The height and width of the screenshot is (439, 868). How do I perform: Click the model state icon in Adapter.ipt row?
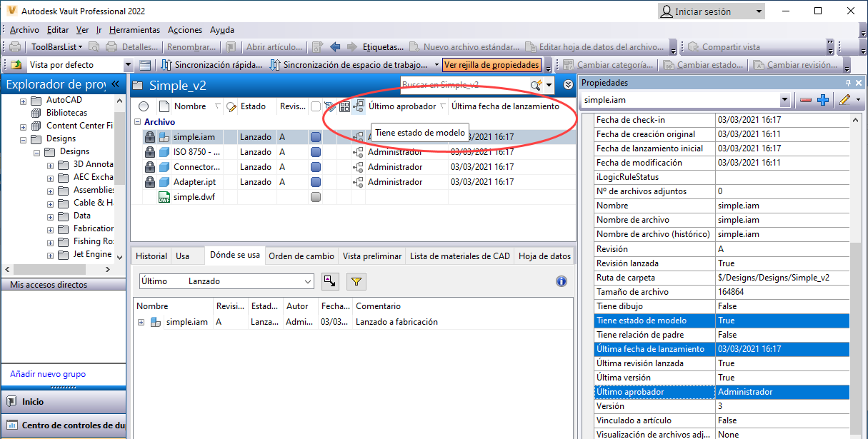(x=358, y=182)
